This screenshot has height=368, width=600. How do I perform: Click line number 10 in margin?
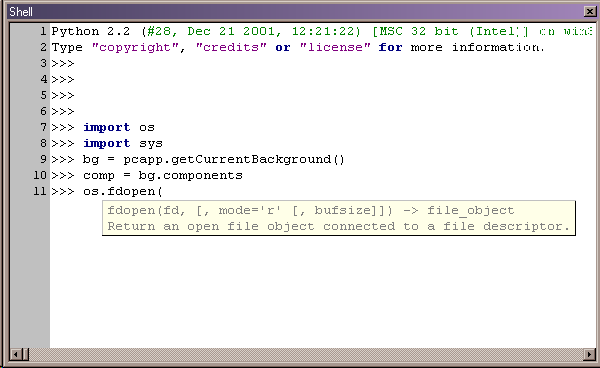pos(40,176)
